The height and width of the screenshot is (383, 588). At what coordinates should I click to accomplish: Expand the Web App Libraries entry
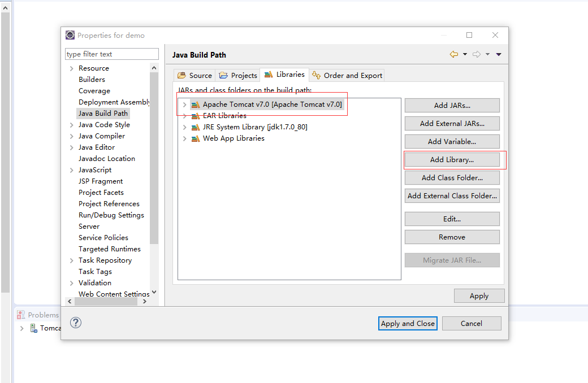point(184,138)
